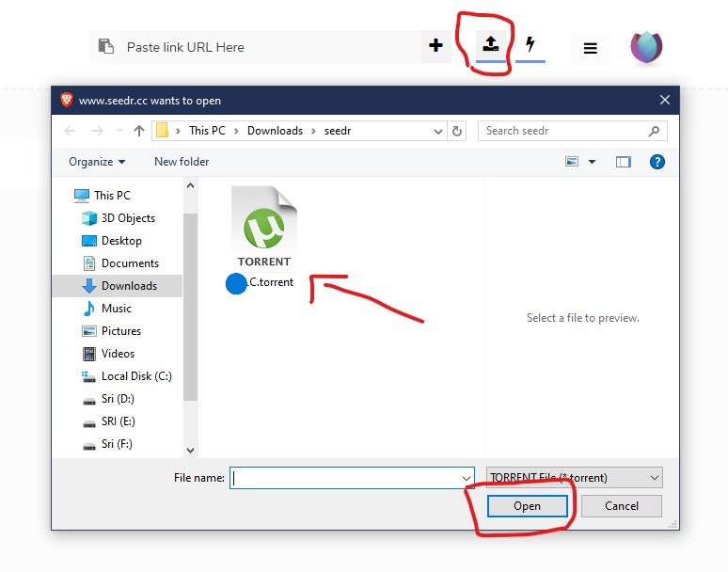Open the hamburger menu in Seedr
The image size is (728, 572).
coord(590,48)
